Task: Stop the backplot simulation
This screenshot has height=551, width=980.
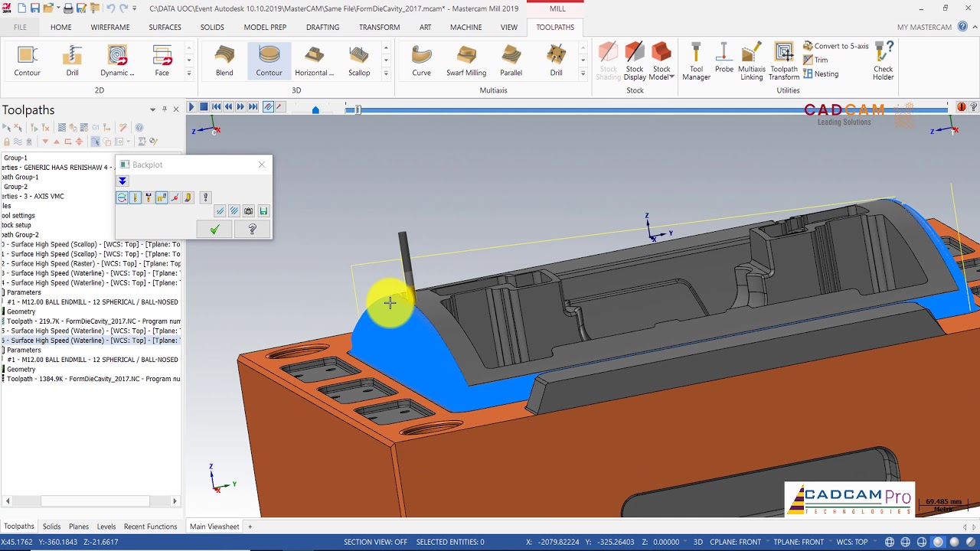Action: [204, 107]
